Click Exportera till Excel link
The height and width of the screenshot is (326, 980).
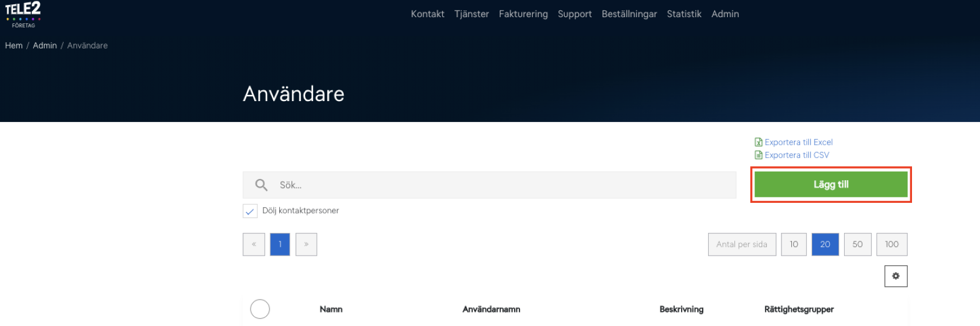pos(799,142)
